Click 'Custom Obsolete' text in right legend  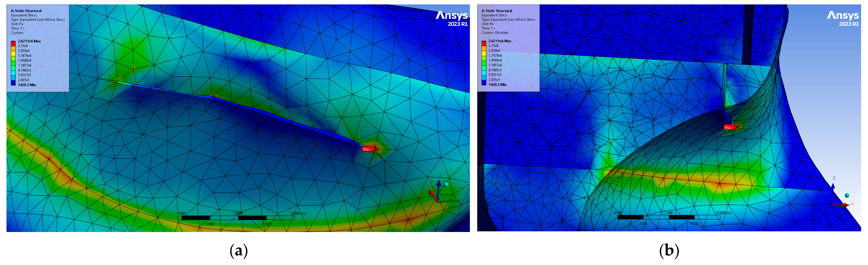(495, 33)
